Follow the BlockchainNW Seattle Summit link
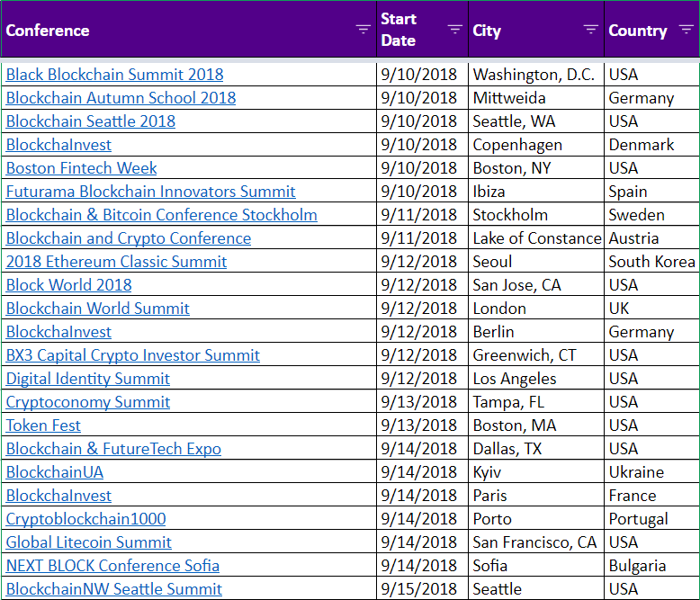700x600 pixels. point(114,589)
